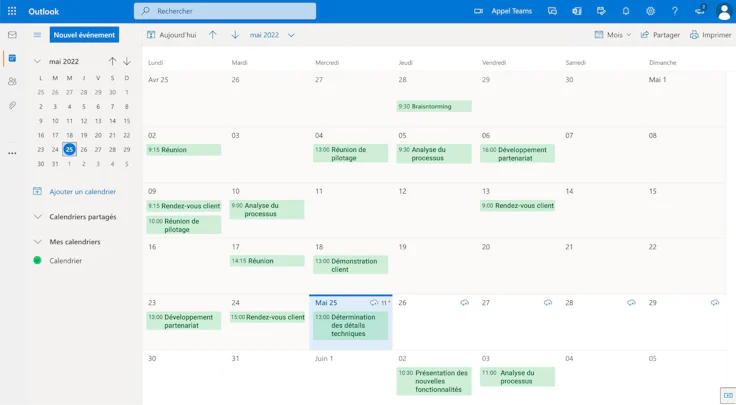736x405 pixels.
Task: Open 9:30 Braisntorming event
Action: tap(434, 107)
